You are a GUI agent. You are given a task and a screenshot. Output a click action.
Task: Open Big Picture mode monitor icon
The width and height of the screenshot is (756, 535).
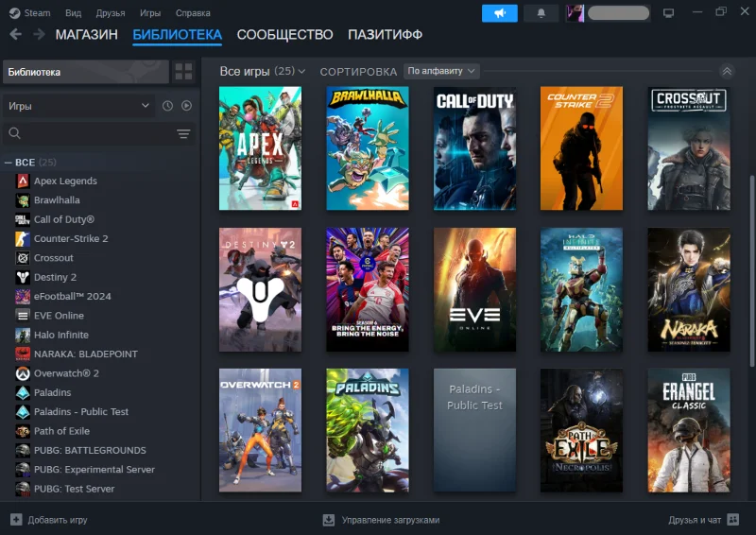click(669, 13)
